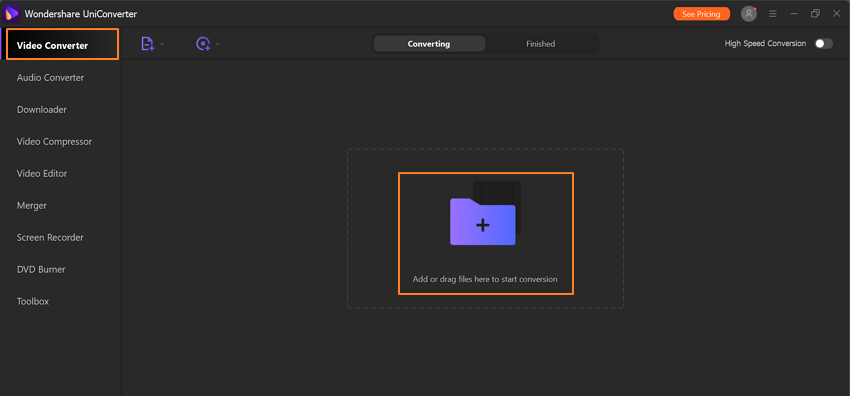The image size is (850, 396).
Task: Click the Load DVD disc icon
Action: pos(203,44)
